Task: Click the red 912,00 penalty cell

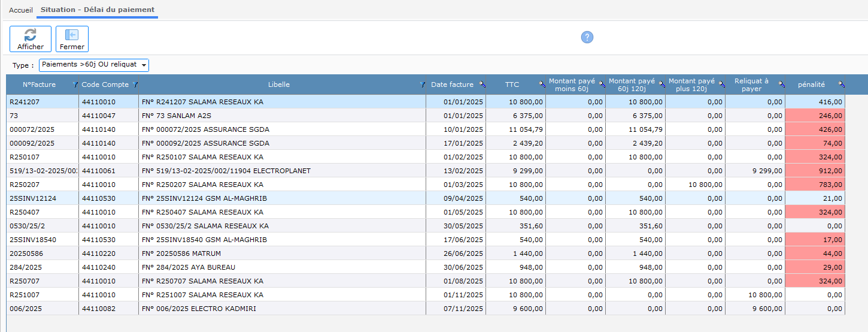Action: (815, 171)
